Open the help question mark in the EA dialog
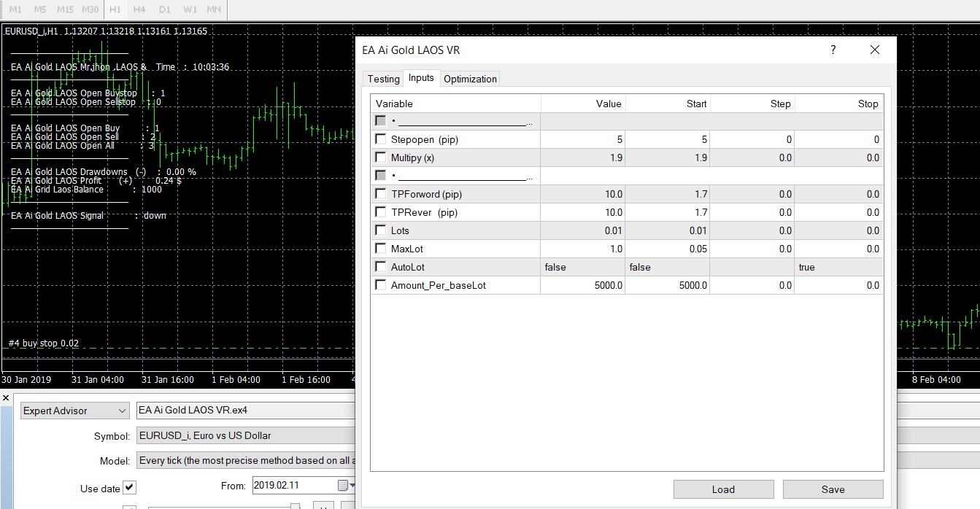 pos(833,50)
